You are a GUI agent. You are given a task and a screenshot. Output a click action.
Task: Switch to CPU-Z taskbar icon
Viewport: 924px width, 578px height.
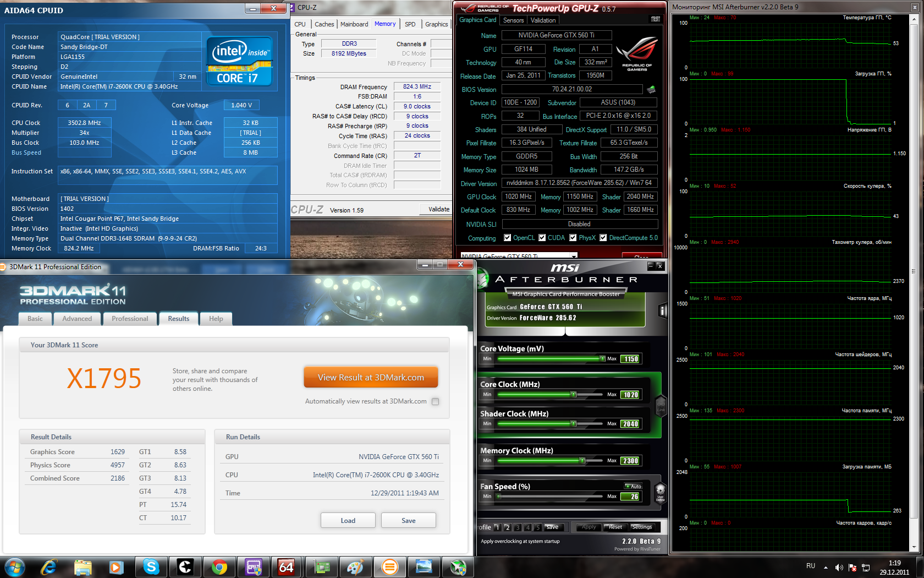[x=253, y=567]
